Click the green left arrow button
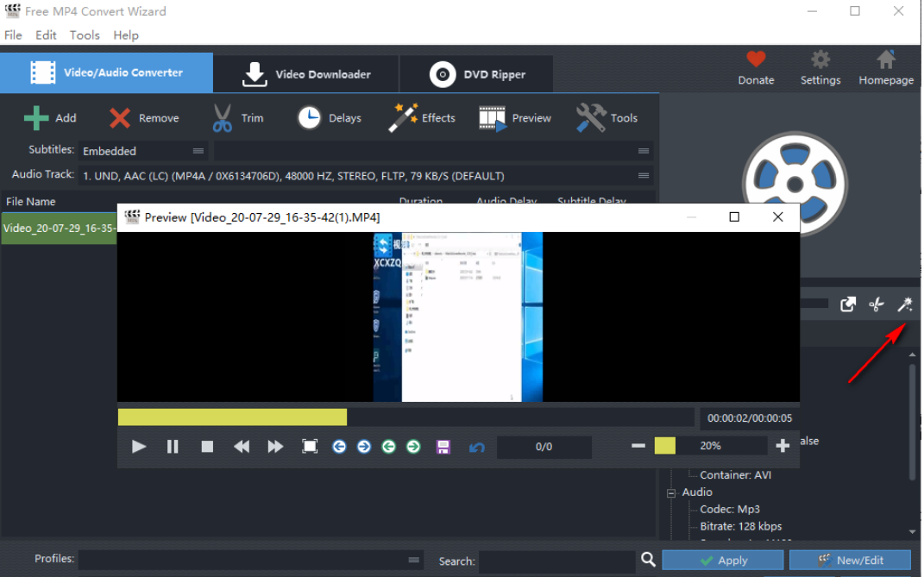924x577 pixels. pos(388,447)
